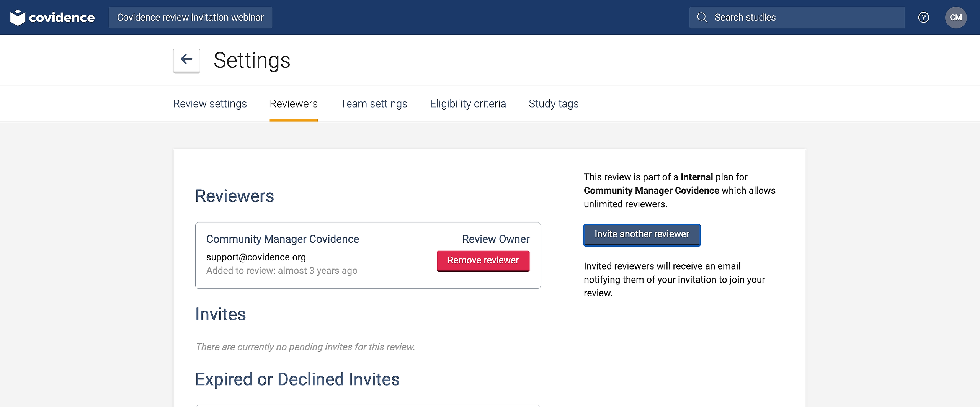This screenshot has width=980, height=407.
Task: Open the Covidence review invitation webinar review
Action: tap(190, 18)
